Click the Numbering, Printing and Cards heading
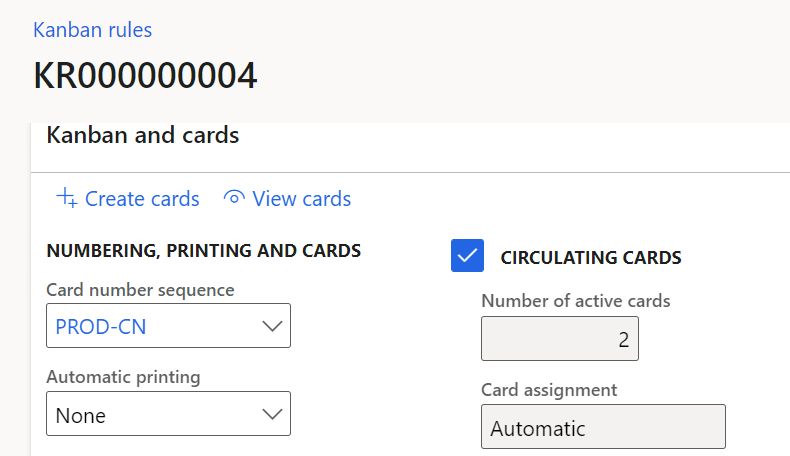Viewport: 790px width, 456px height. coord(204,251)
